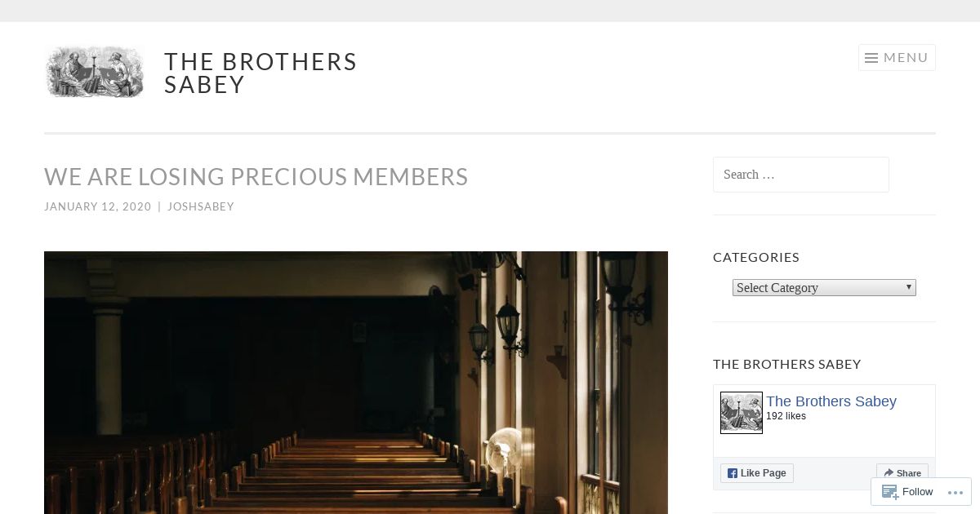Open The Brothers Sabey Facebook page link
The height and width of the screenshot is (514, 980).
point(831,401)
